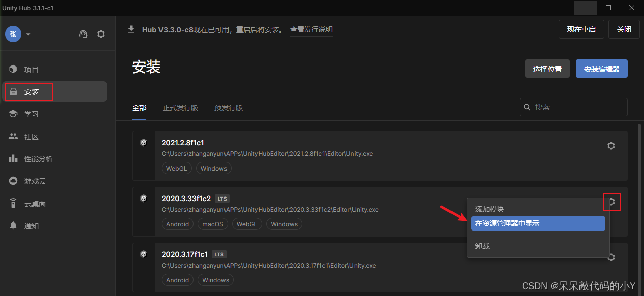Viewport: 644px width, 296px height.
Task: Switch to 正式发行版 tab
Action: 180,108
